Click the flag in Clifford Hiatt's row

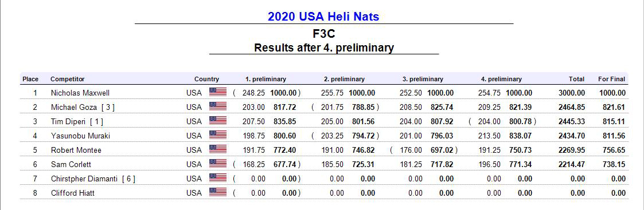point(218,192)
